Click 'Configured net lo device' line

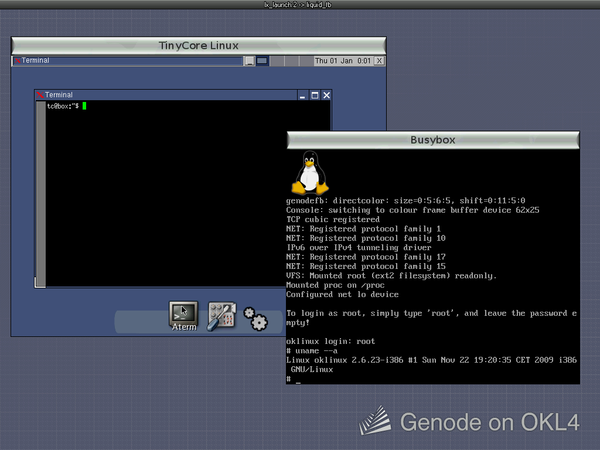pos(342,294)
